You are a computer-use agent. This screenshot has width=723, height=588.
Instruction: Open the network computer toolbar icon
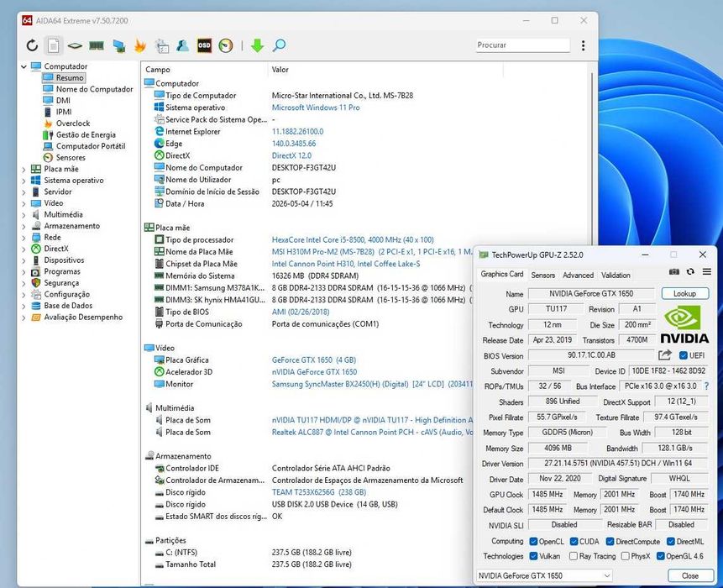coord(119,45)
